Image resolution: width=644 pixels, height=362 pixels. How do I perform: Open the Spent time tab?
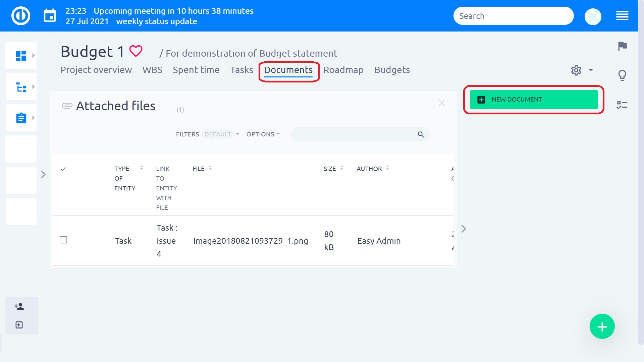[196, 70]
